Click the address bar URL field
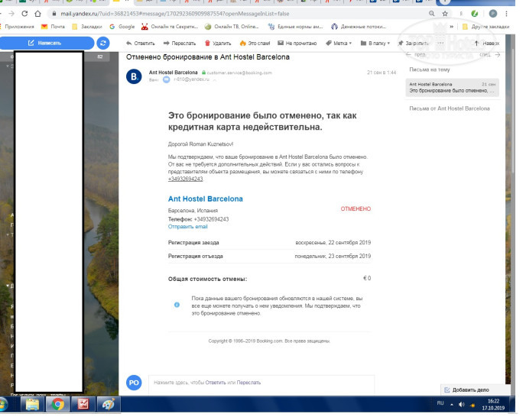 point(235,14)
